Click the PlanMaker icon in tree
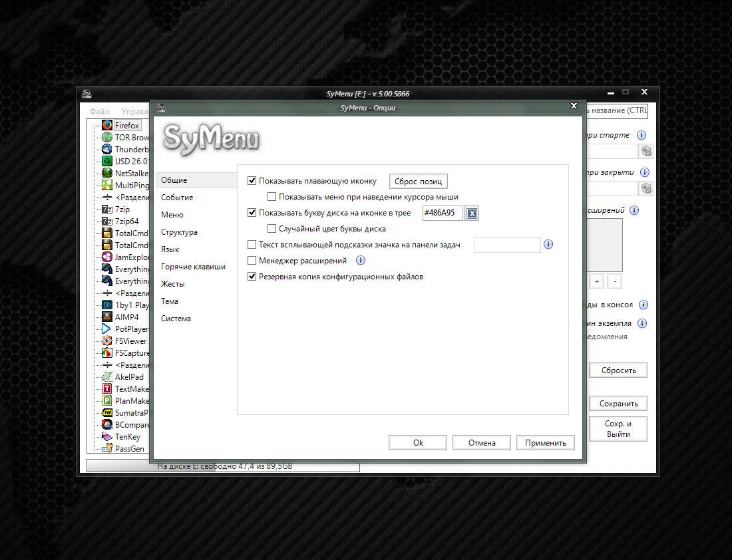This screenshot has width=732, height=560. pos(107,400)
